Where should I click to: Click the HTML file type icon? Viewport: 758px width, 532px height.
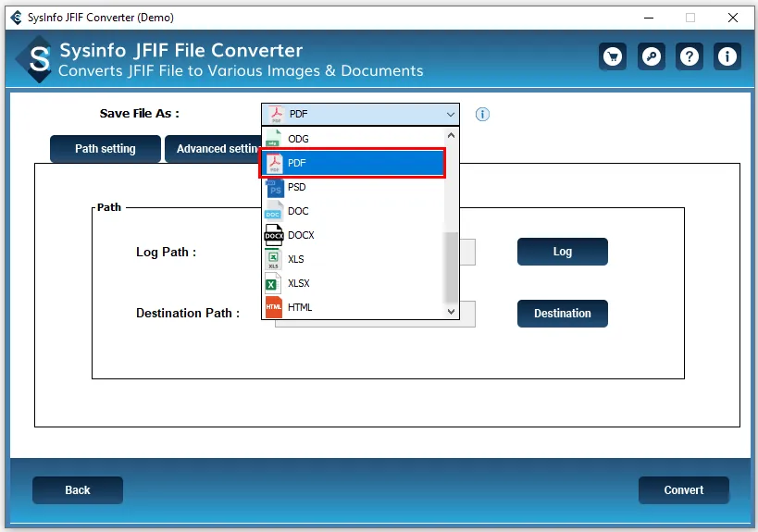click(x=273, y=307)
